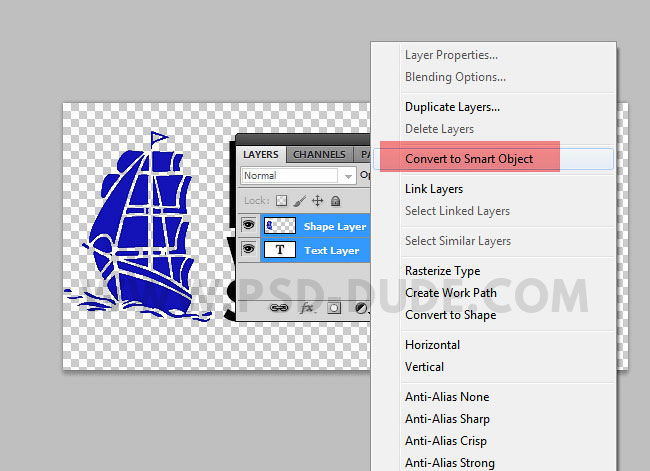The width and height of the screenshot is (650, 471).
Task: Click the lock image pixels brush icon
Action: point(300,200)
